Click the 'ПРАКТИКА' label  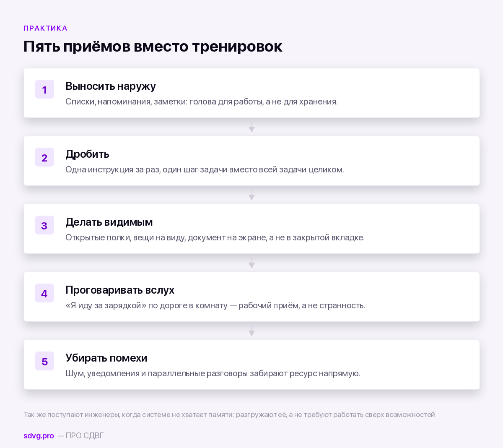pyautogui.click(x=45, y=28)
